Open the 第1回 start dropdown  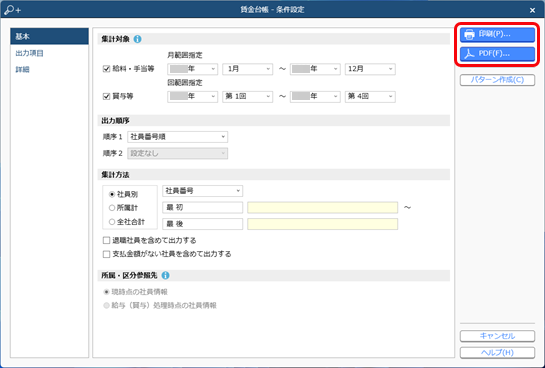point(247,97)
